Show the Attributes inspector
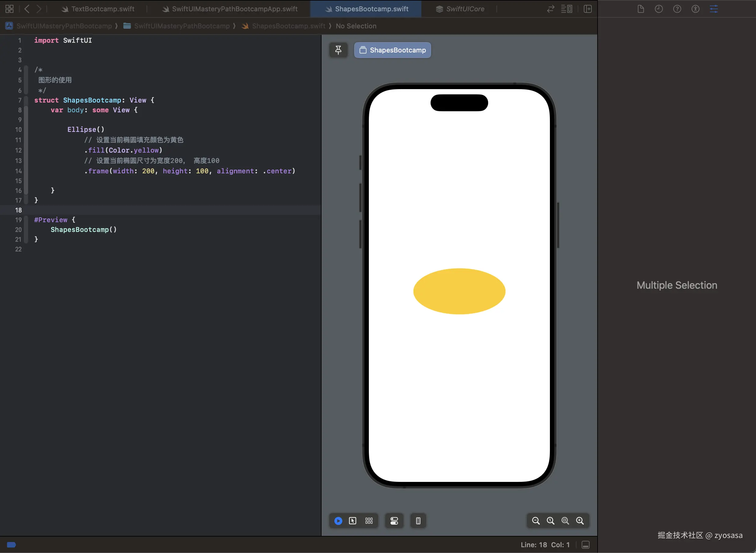This screenshot has width=756, height=553. [714, 9]
